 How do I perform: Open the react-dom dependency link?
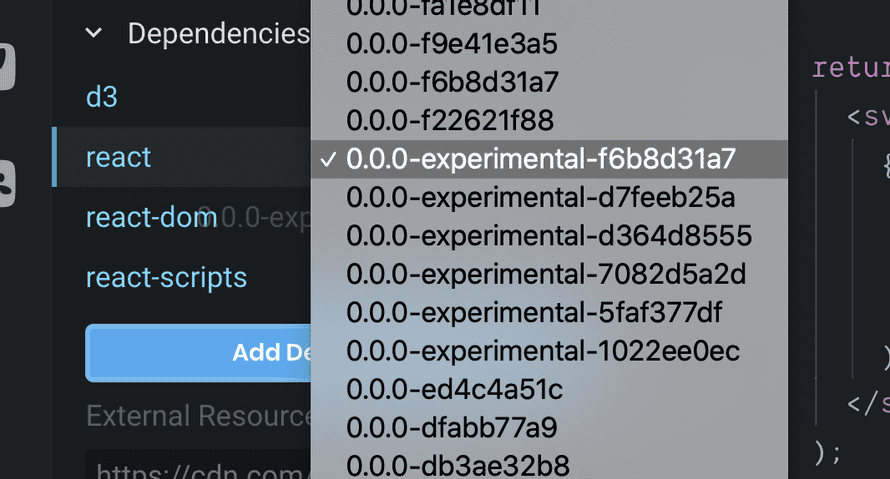(x=138, y=217)
